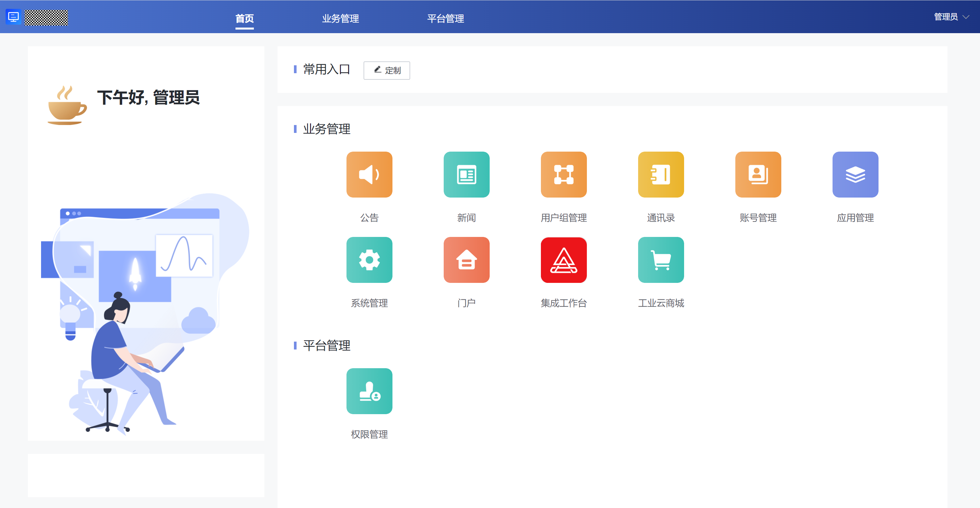Click the pixelated logo text in header
Image resolution: width=980 pixels, height=508 pixels.
click(x=46, y=17)
